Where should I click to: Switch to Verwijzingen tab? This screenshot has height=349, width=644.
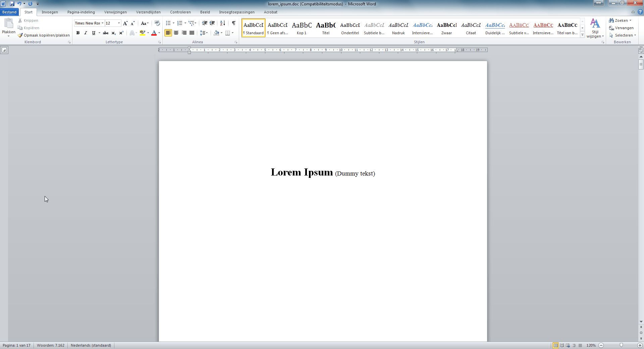pos(115,12)
